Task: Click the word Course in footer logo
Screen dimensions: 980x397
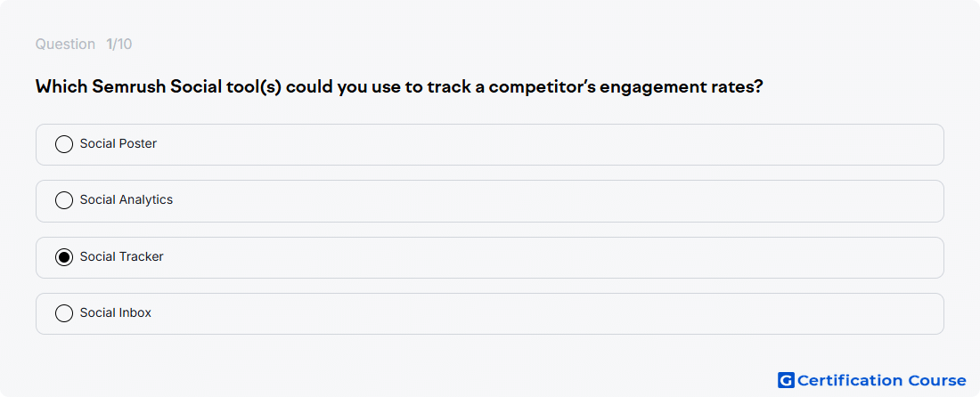Action: (937, 380)
